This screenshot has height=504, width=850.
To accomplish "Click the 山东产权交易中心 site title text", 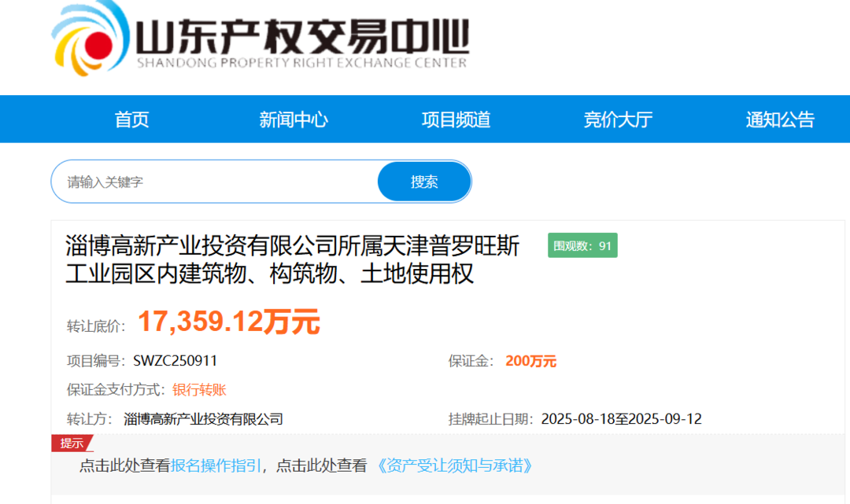I will [302, 36].
